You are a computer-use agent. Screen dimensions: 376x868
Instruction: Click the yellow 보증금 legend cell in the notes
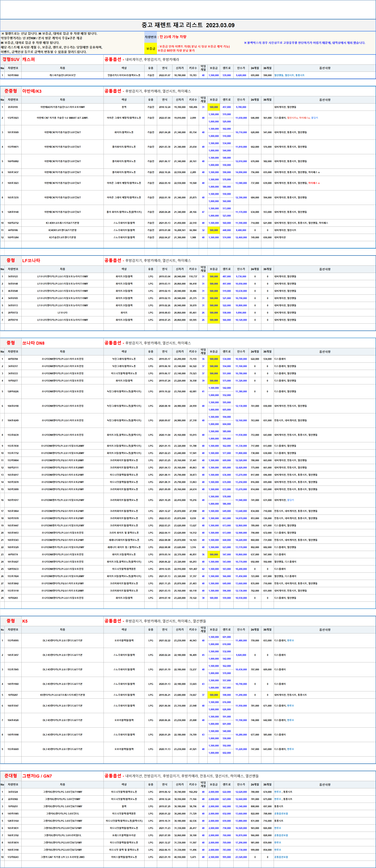[151, 49]
